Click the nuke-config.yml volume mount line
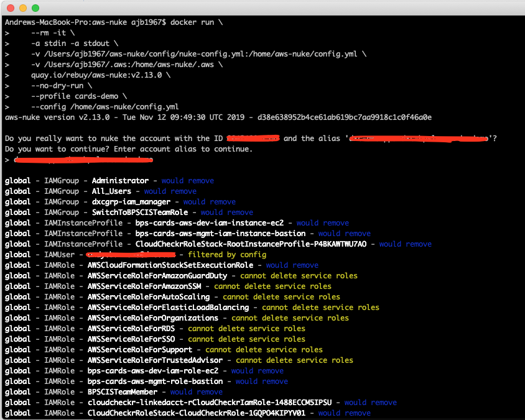The width and height of the screenshot is (525, 420). [x=199, y=54]
